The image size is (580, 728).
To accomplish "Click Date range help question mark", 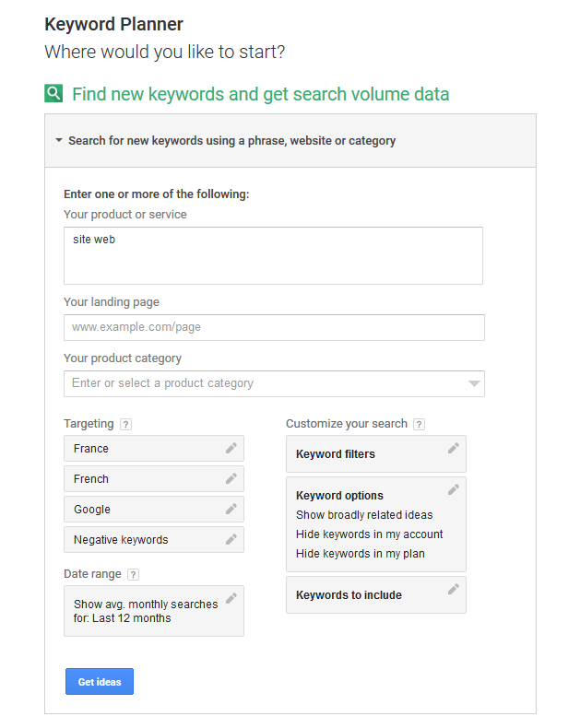I will pos(133,575).
